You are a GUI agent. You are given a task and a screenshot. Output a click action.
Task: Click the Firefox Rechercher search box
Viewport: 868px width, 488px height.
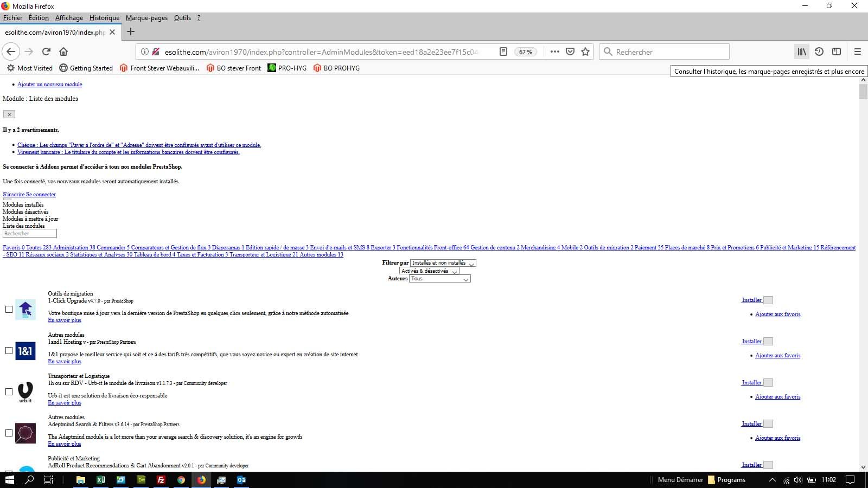[x=665, y=52]
